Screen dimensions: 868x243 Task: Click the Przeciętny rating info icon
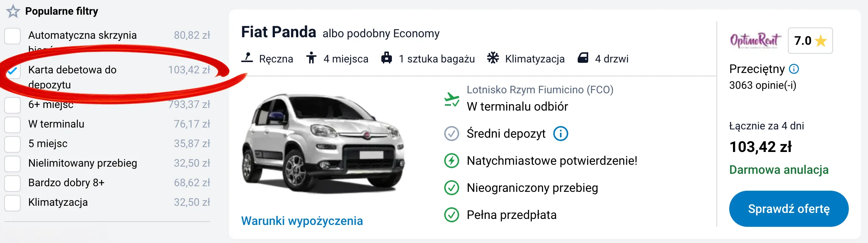click(x=794, y=69)
